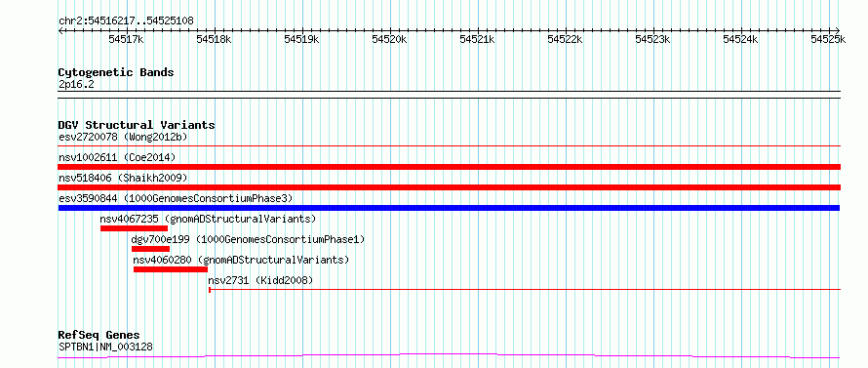Click the 2p16.2 cytogenetic band label

pos(76,84)
